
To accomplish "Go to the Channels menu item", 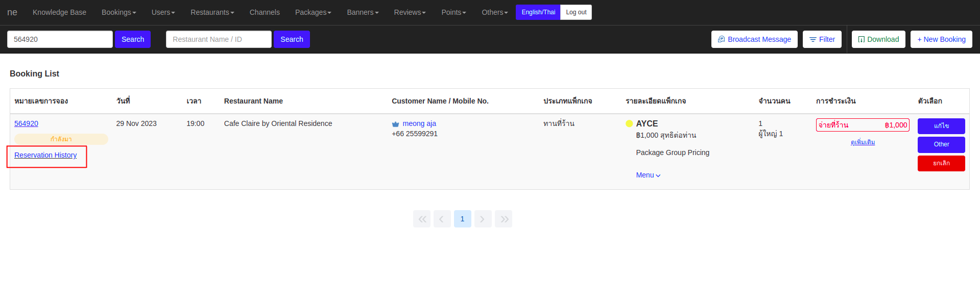I will point(265,12).
